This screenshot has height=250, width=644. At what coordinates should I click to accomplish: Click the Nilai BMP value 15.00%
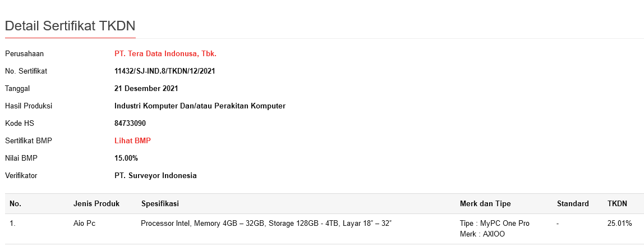(x=126, y=158)
